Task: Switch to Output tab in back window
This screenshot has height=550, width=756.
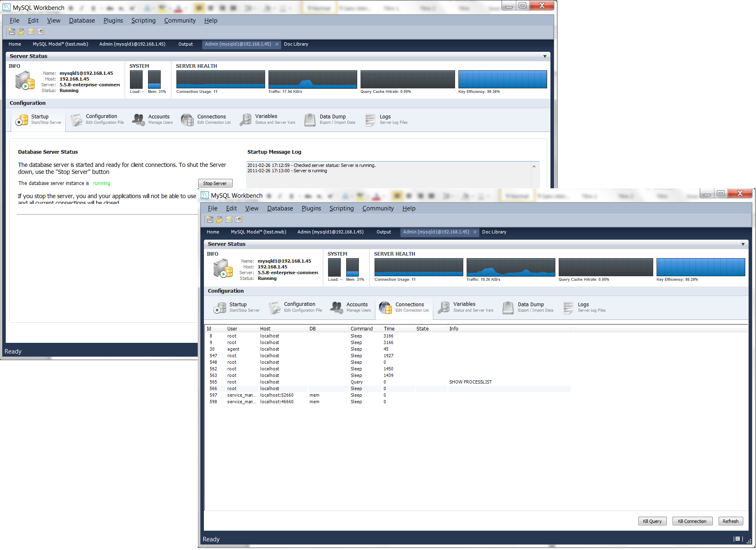Action: click(185, 44)
